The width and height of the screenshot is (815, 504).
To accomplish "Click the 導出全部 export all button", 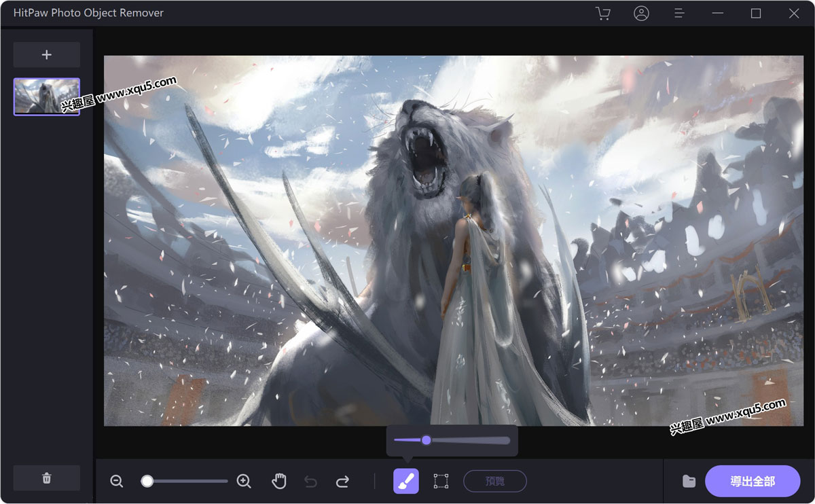I will click(753, 482).
